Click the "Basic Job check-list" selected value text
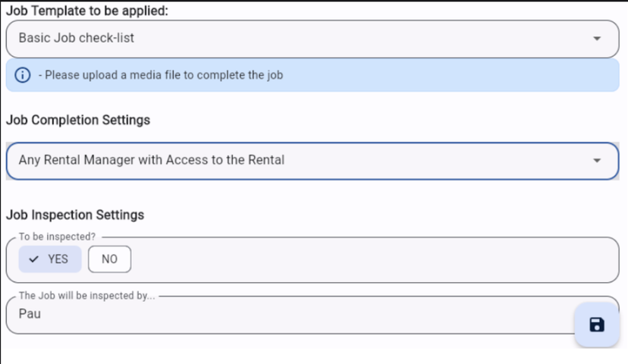 point(76,38)
